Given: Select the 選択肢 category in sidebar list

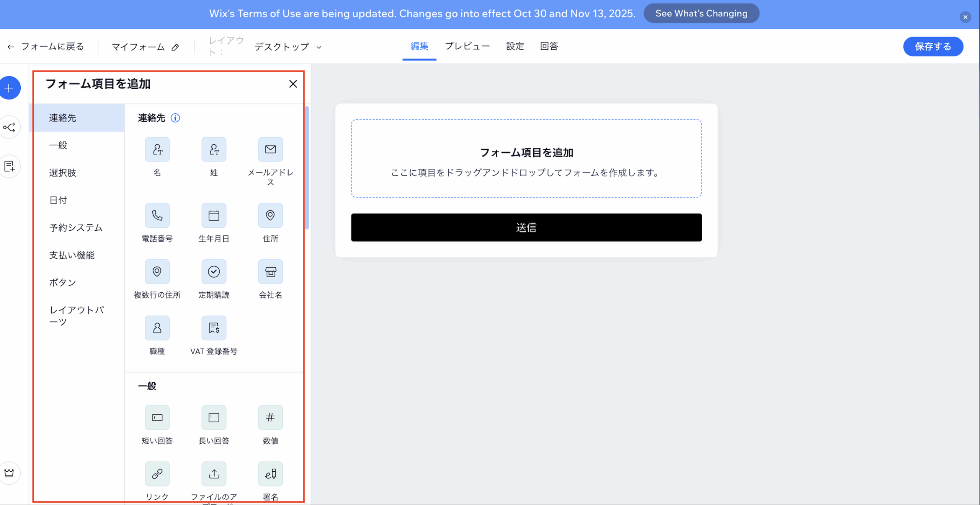Looking at the screenshot, I should click(63, 173).
